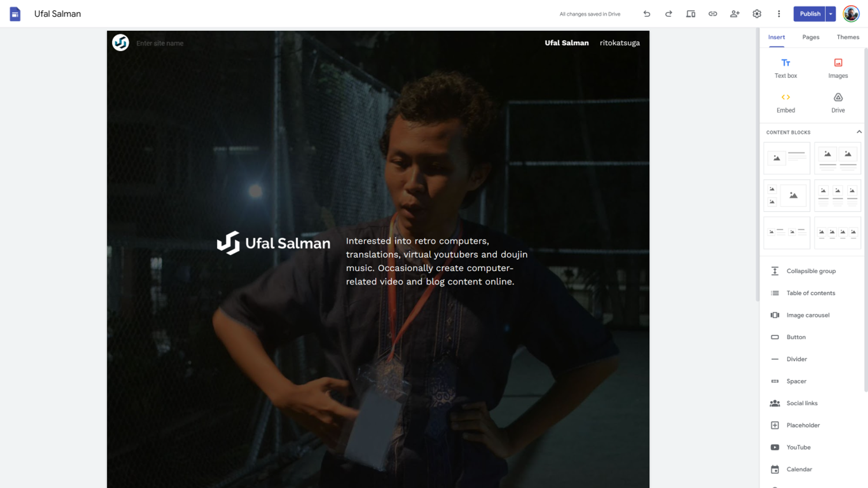This screenshot has width=868, height=488.
Task: Open the Google account avatar
Action: [851, 14]
